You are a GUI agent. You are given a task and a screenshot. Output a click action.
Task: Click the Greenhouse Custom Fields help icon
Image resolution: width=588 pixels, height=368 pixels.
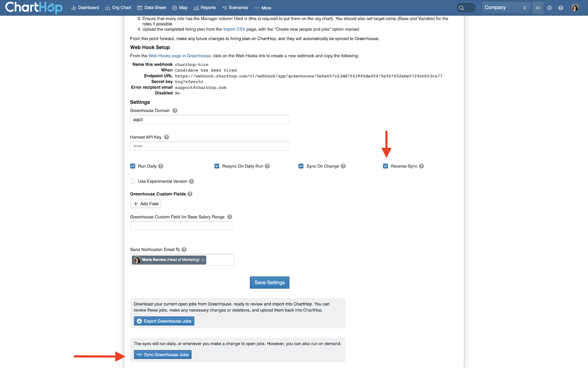coord(190,194)
